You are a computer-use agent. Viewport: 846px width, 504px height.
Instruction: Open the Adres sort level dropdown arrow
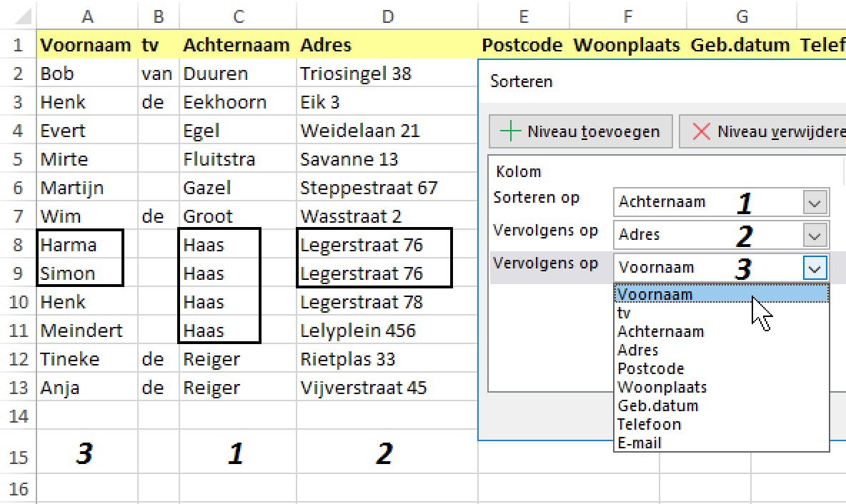coord(814,235)
